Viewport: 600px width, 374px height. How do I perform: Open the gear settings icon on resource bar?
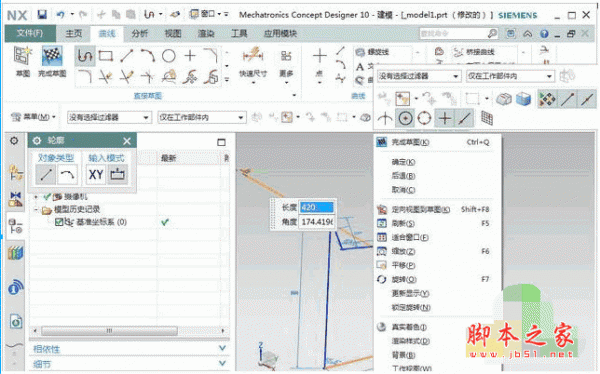click(14, 140)
